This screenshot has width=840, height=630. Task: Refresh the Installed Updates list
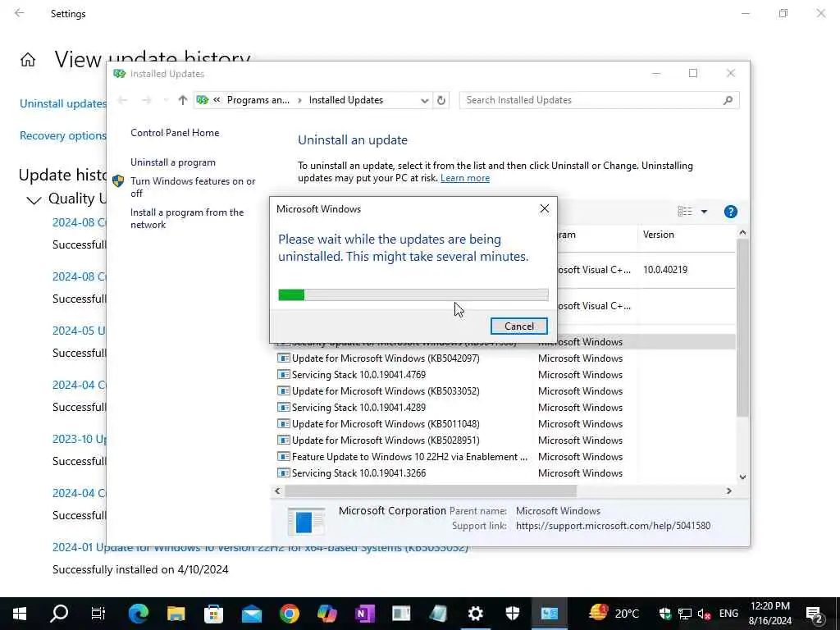pyautogui.click(x=441, y=100)
